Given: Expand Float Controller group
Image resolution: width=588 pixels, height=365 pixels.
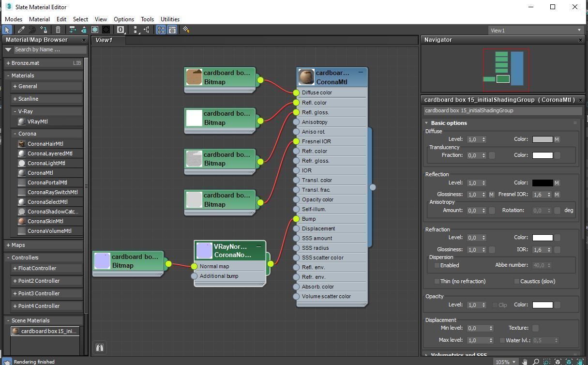Looking at the screenshot, I should click(x=15, y=268).
